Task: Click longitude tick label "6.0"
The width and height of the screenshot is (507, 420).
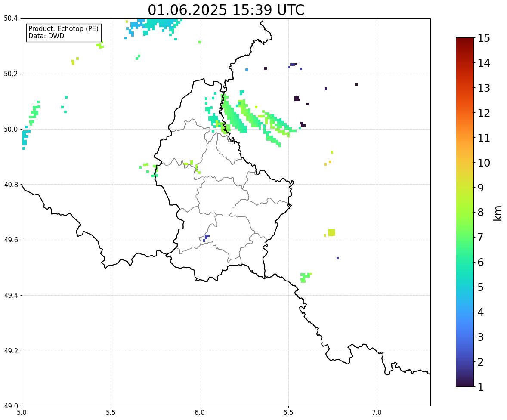Action: click(x=200, y=413)
